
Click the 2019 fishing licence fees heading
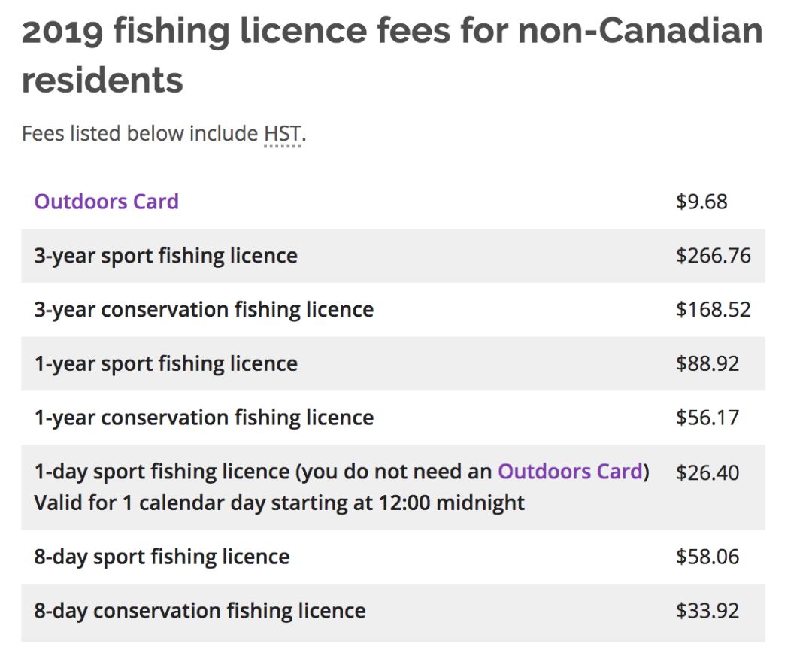[392, 55]
